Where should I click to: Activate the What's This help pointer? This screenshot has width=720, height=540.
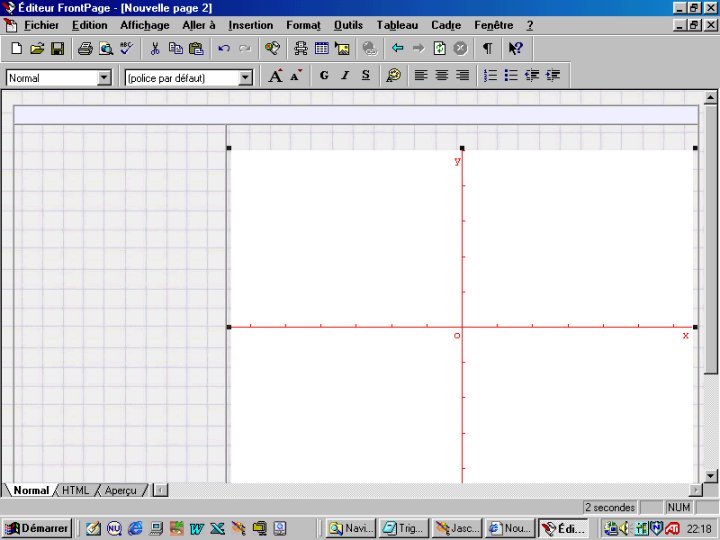(x=516, y=48)
